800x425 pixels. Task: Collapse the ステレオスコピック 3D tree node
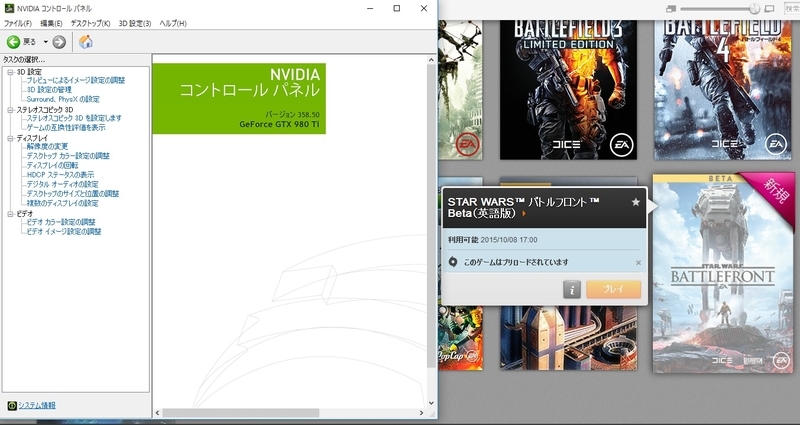(x=11, y=110)
